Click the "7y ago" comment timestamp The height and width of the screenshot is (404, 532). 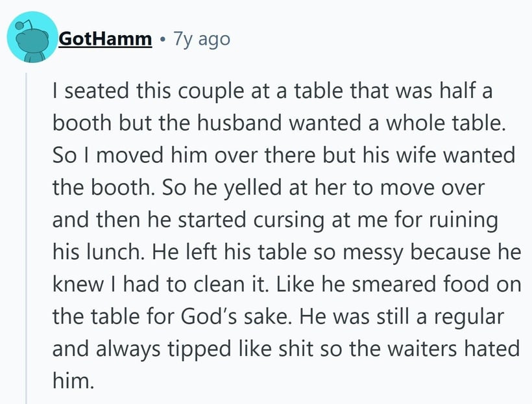[201, 39]
